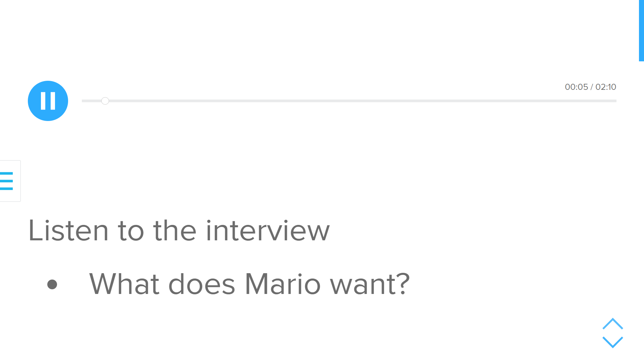Image resolution: width=644 pixels, height=362 pixels.
Task: Pause the interview audio playback
Action: point(48,101)
